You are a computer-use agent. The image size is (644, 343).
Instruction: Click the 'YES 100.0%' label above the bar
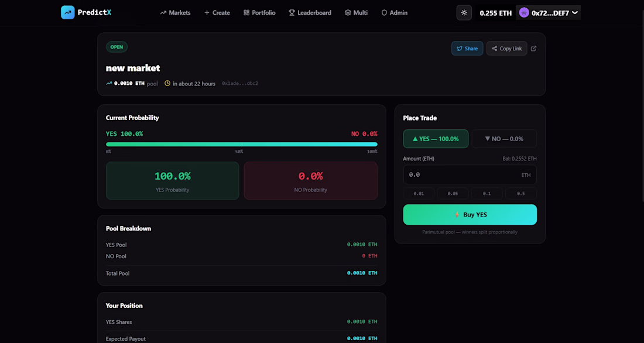click(x=125, y=134)
